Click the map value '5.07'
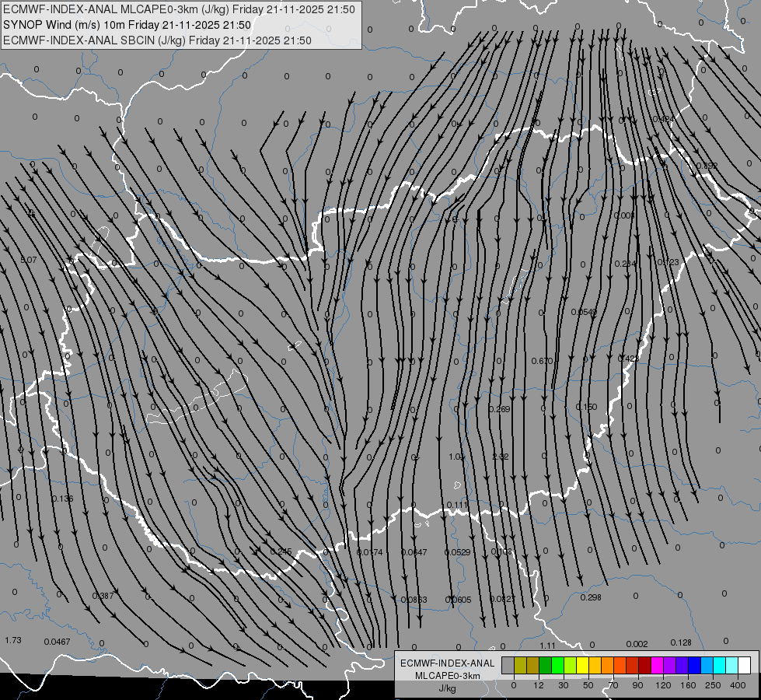 (x=29, y=260)
